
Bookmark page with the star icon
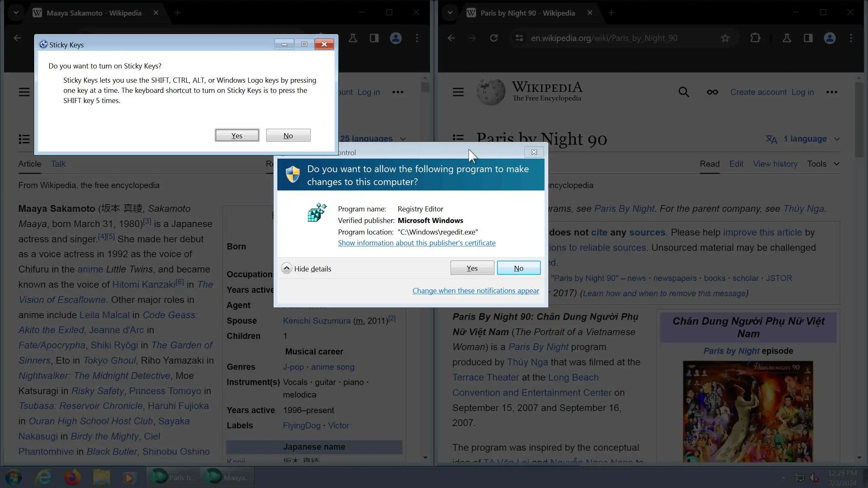pos(725,38)
